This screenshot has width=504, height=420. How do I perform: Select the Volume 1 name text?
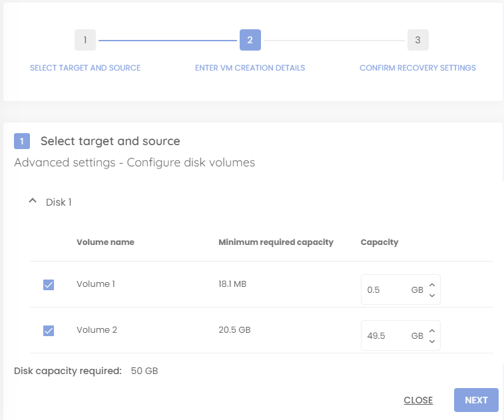(95, 284)
